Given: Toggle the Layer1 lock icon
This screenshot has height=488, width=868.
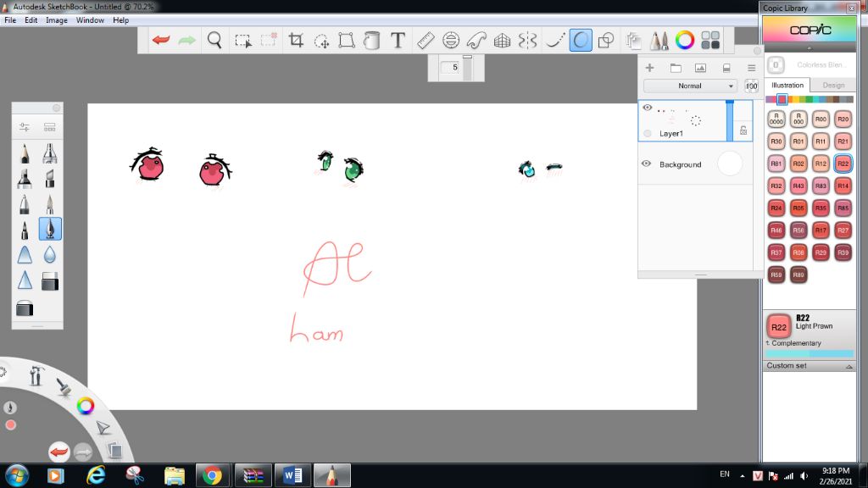Looking at the screenshot, I should point(743,130).
